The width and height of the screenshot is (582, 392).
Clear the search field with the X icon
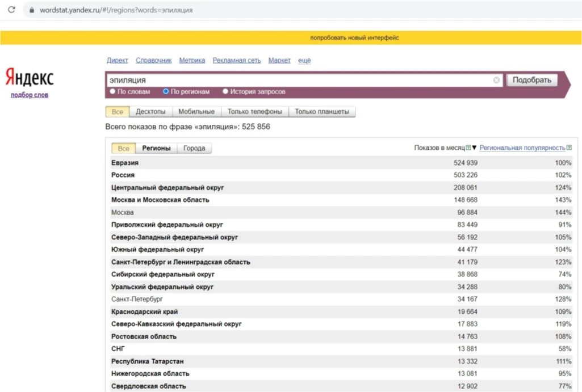click(x=496, y=80)
